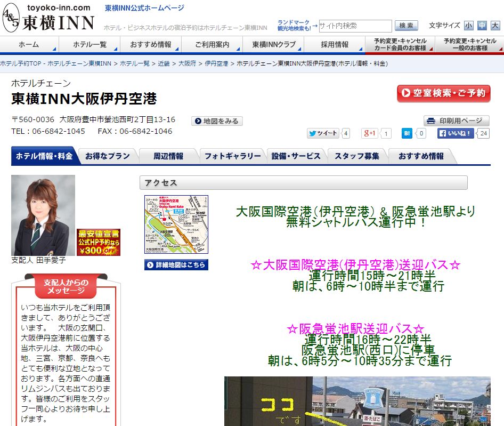Open the ホーム menu
This screenshot has height=426, width=504.
point(29,44)
